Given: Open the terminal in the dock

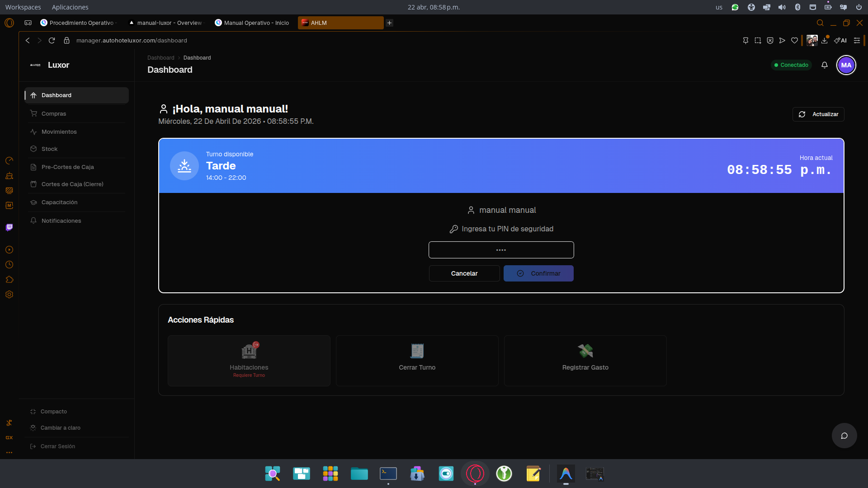Looking at the screenshot, I should (388, 474).
